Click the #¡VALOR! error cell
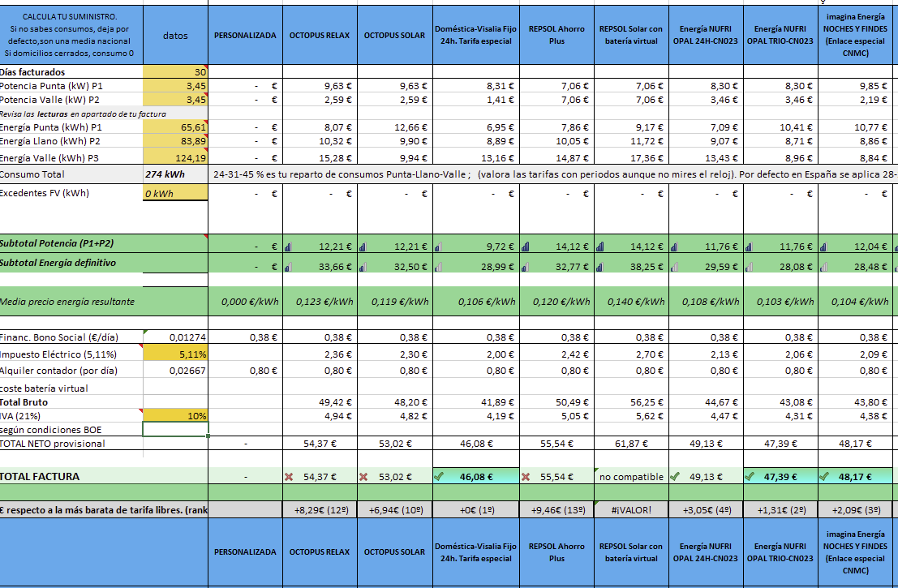The width and height of the screenshot is (898, 588). coord(631,509)
